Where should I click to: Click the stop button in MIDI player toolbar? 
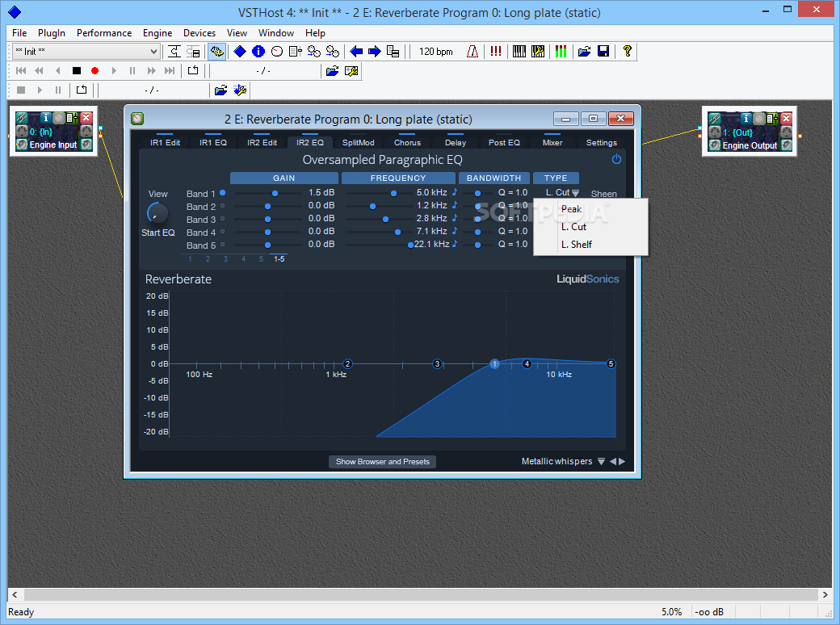point(77,71)
